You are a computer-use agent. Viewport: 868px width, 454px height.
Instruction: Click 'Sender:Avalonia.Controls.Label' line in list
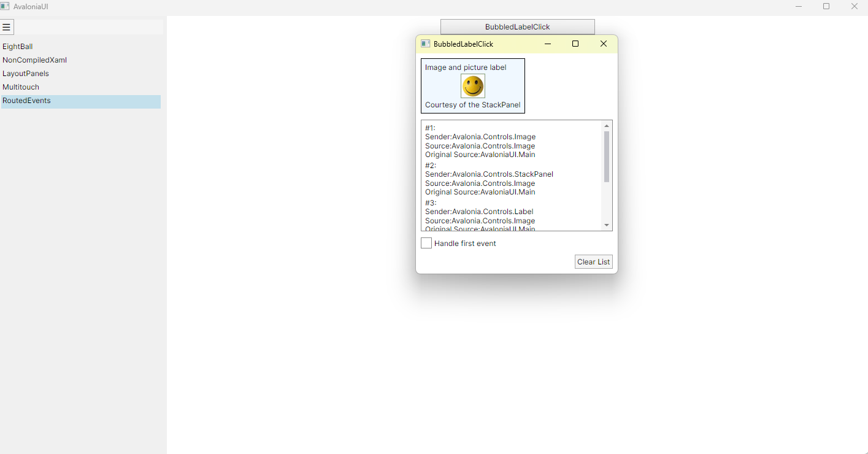point(479,212)
